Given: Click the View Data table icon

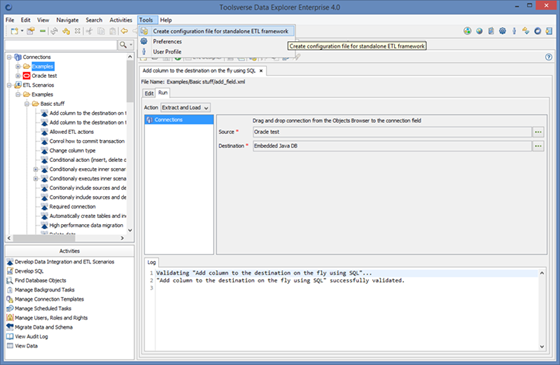Looking at the screenshot, I should (10, 345).
